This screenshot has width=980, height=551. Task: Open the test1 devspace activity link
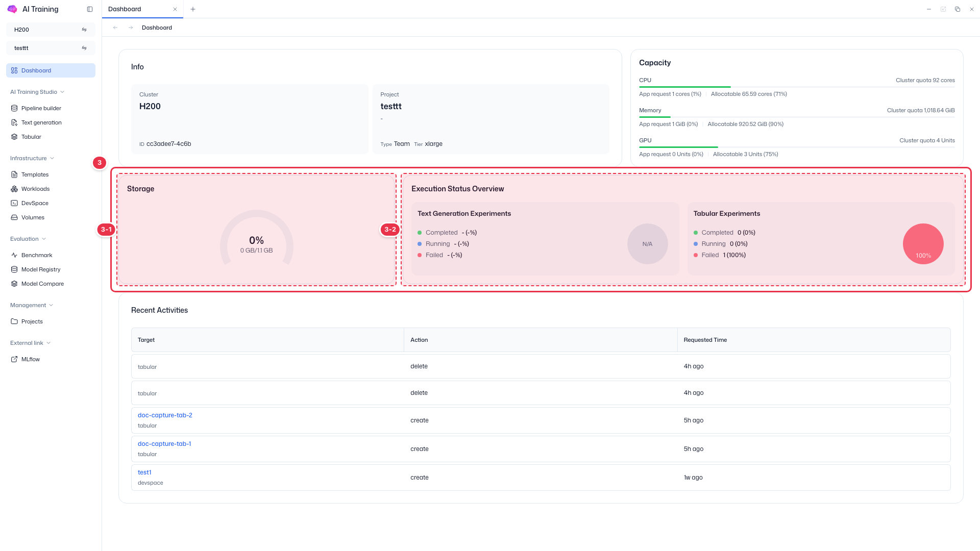[144, 472]
